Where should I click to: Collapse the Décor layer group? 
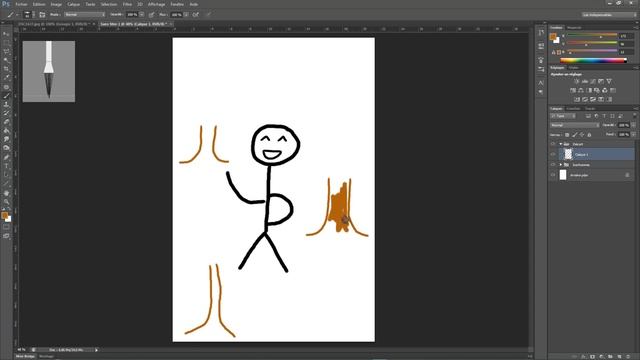coord(560,144)
